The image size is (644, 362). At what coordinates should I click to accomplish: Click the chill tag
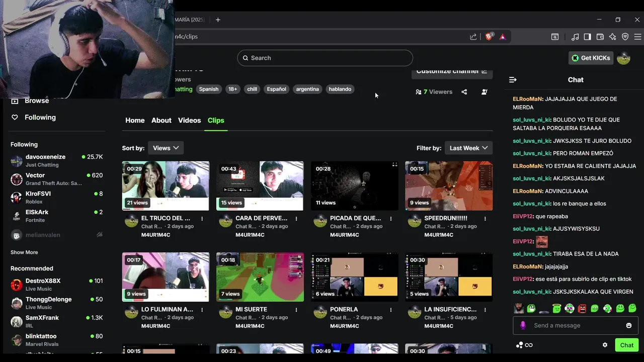(x=252, y=89)
